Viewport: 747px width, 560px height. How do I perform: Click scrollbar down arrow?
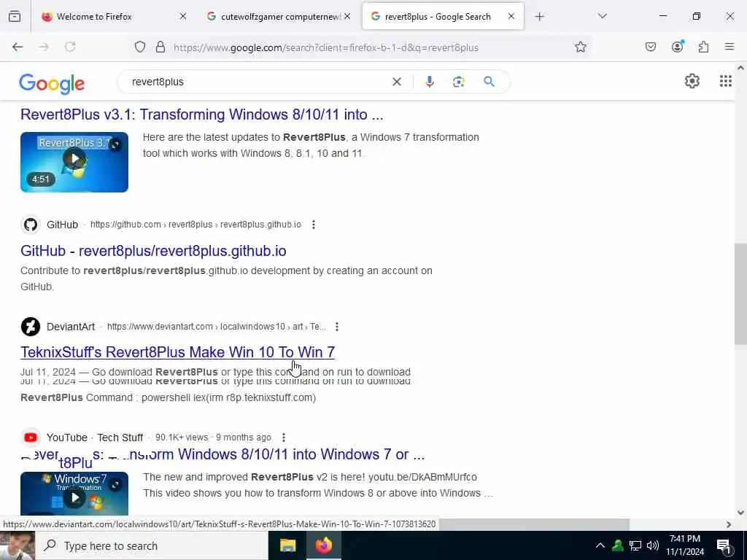[740, 513]
